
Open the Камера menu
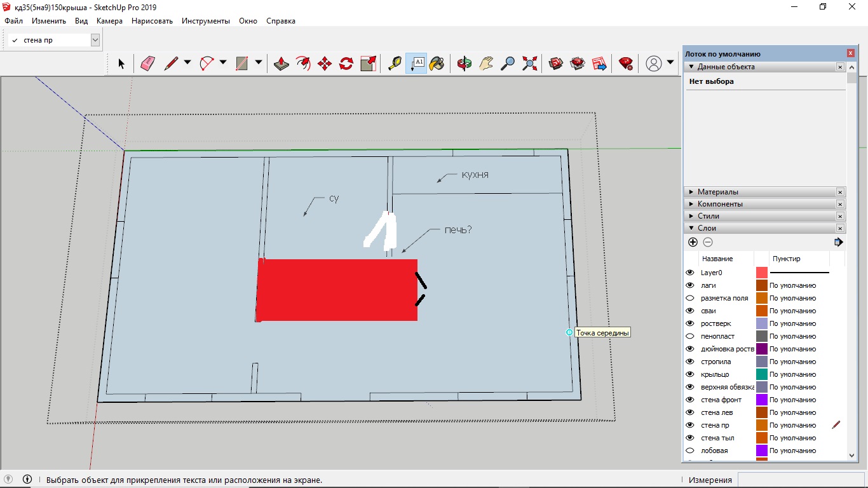(109, 21)
